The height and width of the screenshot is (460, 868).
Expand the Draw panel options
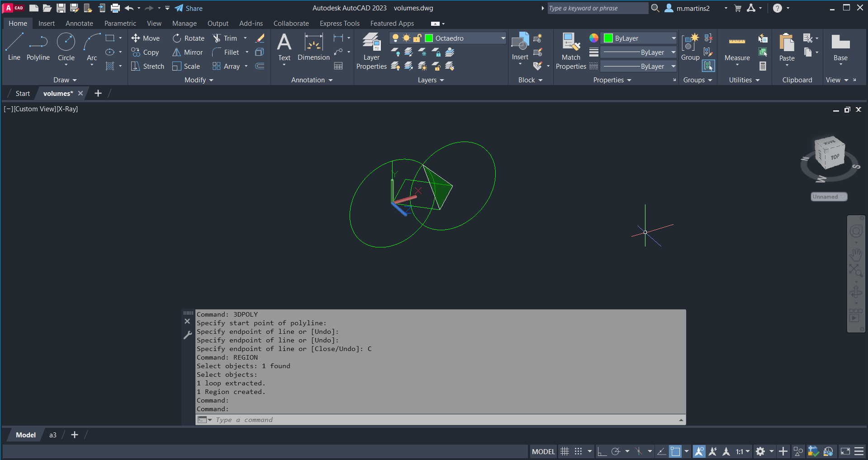[x=65, y=80]
